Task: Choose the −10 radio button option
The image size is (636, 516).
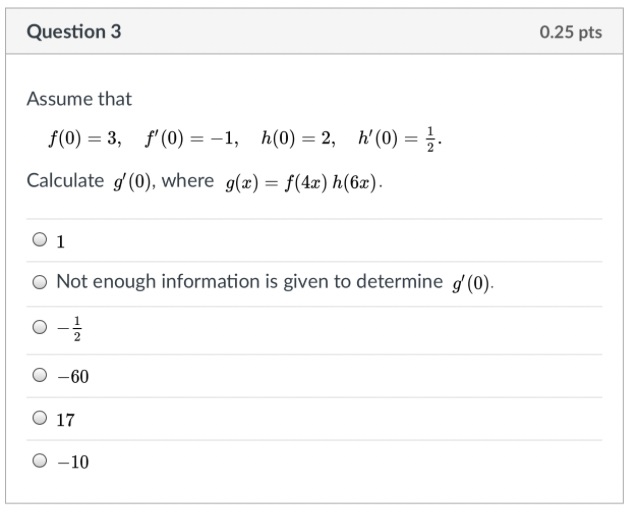Action: click(39, 462)
